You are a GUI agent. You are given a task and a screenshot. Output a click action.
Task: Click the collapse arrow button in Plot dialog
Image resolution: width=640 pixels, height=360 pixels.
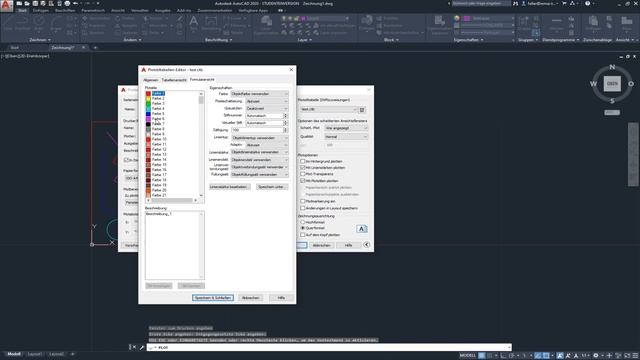(x=367, y=244)
